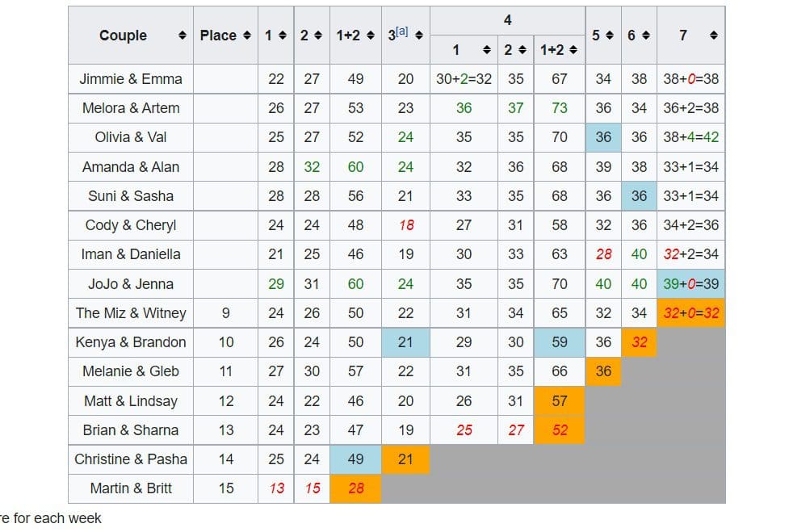The image size is (789, 532).
Task: Sort week 4 sub-column 2 arrows
Action: coord(523,50)
